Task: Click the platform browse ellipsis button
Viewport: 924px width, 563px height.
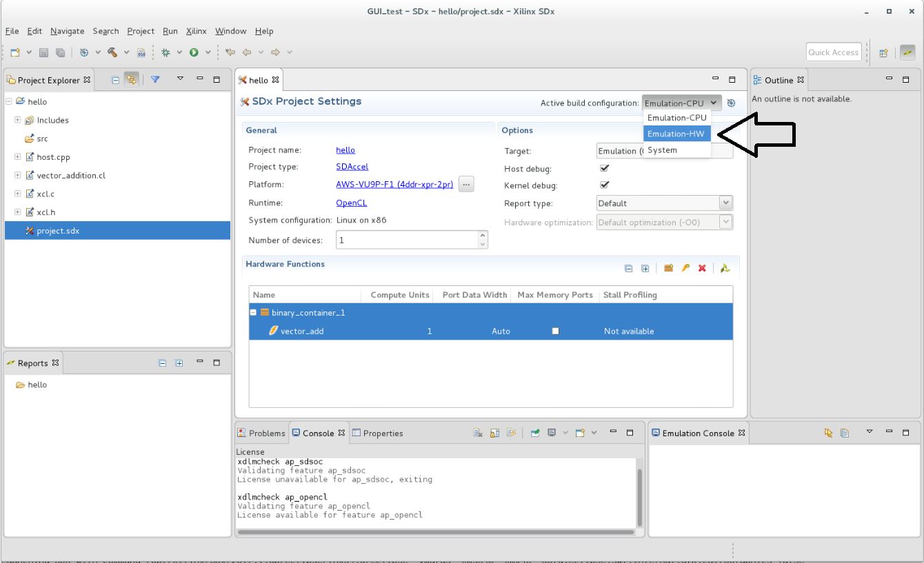Action: [x=466, y=184]
